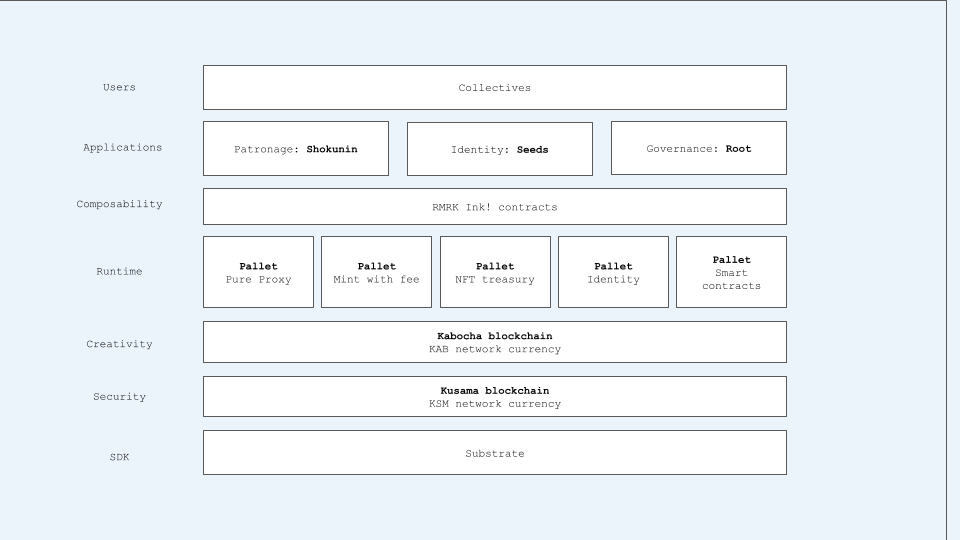Select the Creativity row label
Image resolution: width=960 pixels, height=540 pixels.
pyautogui.click(x=119, y=344)
